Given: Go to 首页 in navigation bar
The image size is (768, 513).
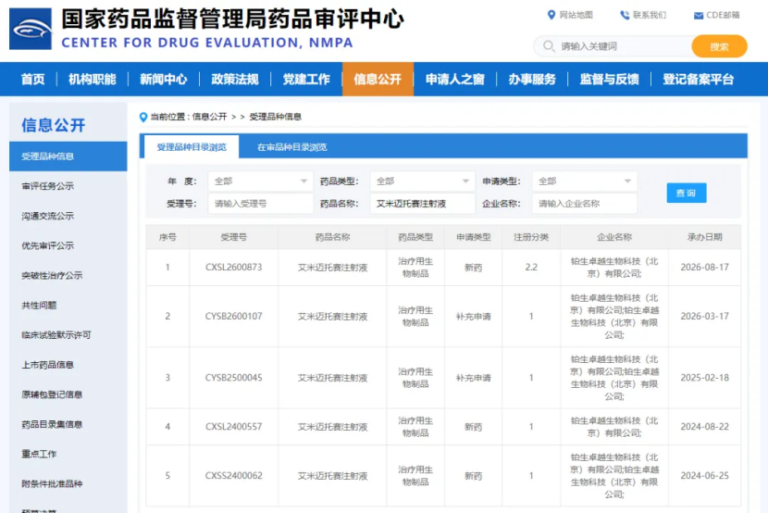Looking at the screenshot, I should pos(33,79).
